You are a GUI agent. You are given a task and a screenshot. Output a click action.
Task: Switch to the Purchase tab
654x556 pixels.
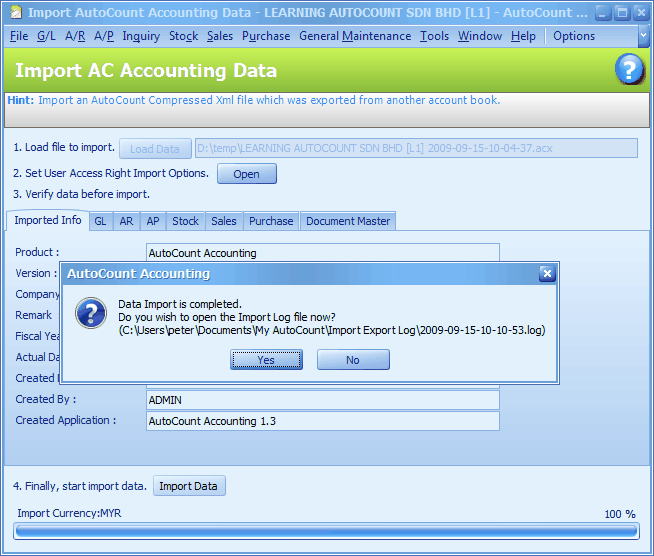271,221
